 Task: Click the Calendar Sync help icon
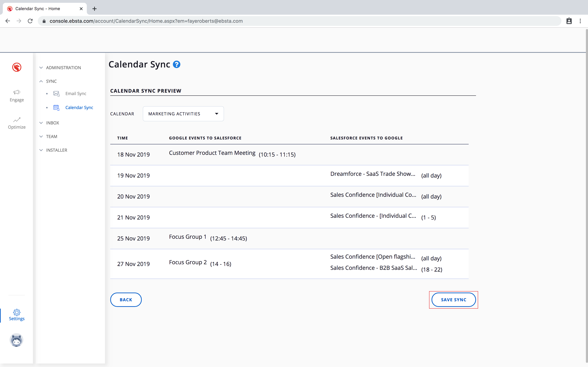[x=176, y=64]
